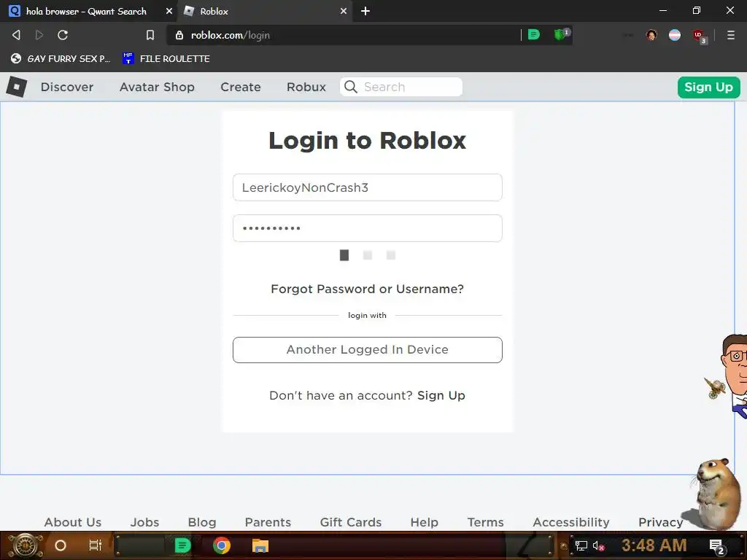Open the Robux menu item
The width and height of the screenshot is (747, 560).
[306, 87]
